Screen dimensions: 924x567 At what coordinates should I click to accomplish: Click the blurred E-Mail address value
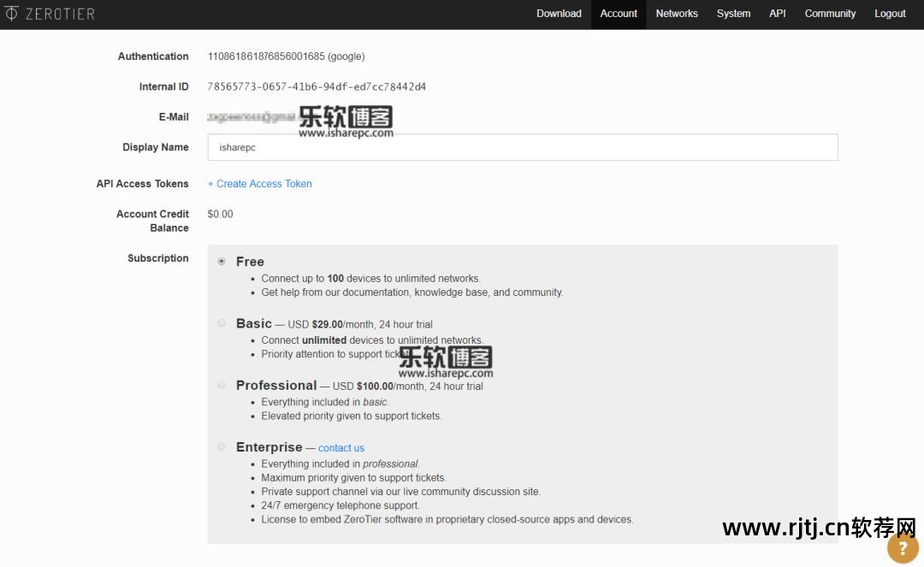(x=251, y=117)
